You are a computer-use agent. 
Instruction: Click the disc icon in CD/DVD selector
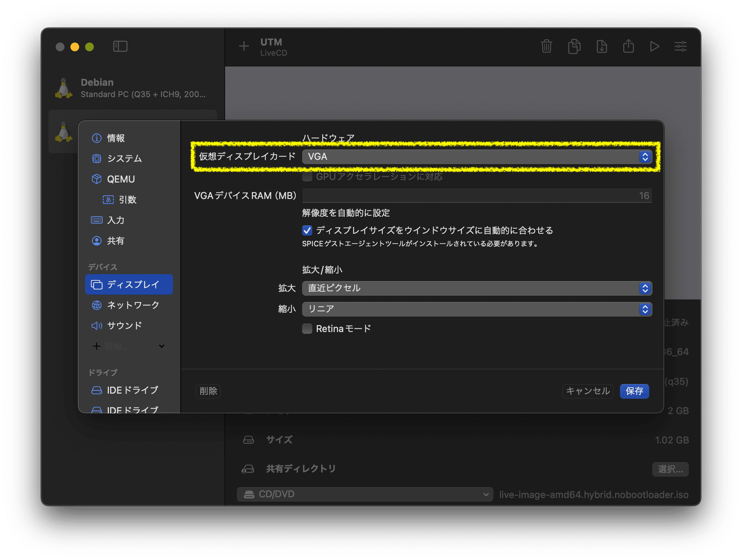click(249, 494)
